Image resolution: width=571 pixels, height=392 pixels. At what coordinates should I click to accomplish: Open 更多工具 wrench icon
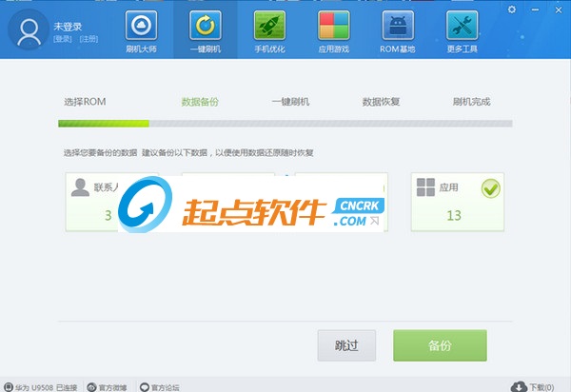pyautogui.click(x=462, y=25)
